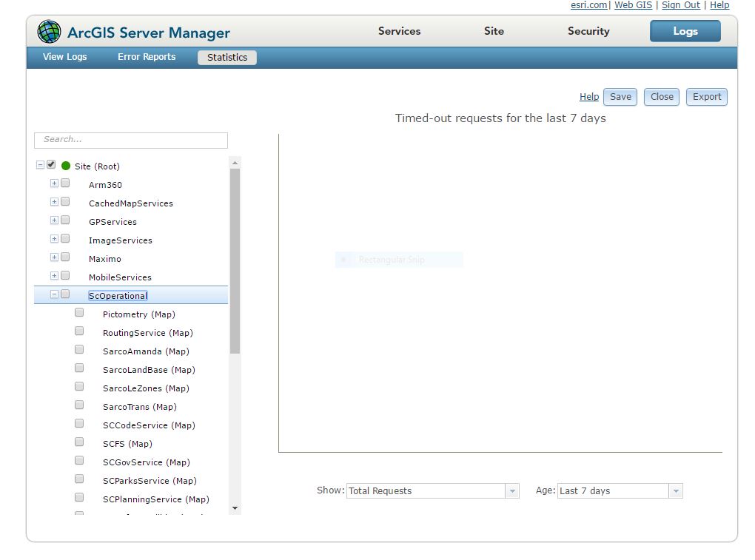Select the Logs tab

tap(685, 31)
